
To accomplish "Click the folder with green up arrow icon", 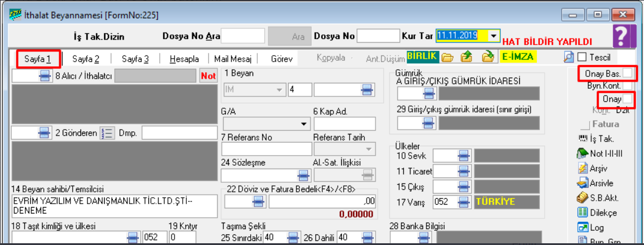I will pyautogui.click(x=466, y=57).
